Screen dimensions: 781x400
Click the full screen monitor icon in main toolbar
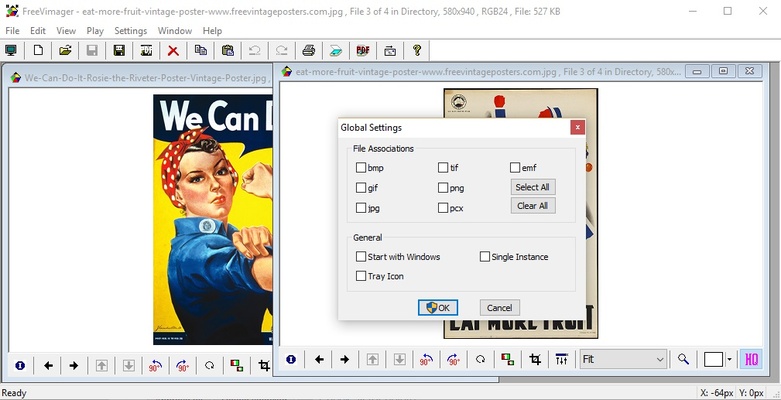10,50
